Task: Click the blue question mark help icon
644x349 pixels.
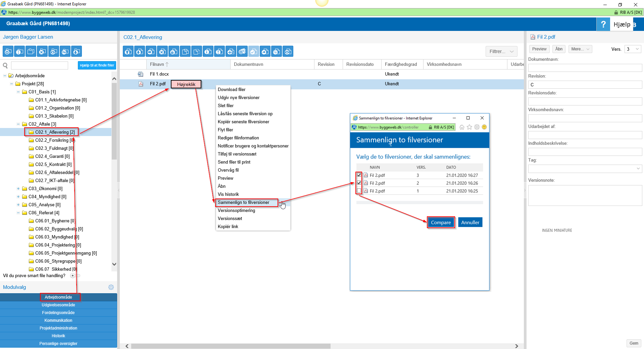Action: click(x=603, y=24)
